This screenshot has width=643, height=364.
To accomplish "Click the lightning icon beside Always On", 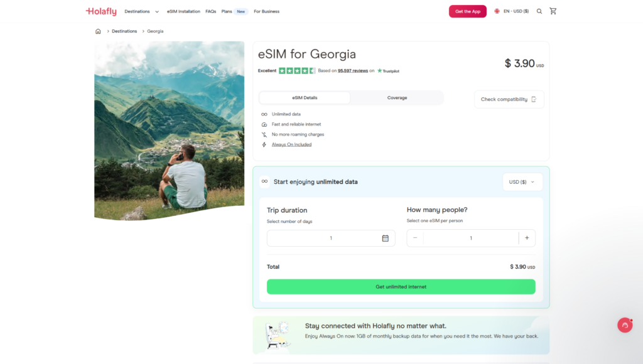I will click(264, 145).
